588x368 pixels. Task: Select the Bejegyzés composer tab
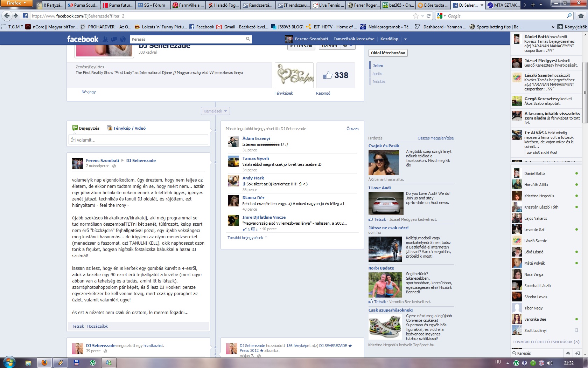coord(86,128)
